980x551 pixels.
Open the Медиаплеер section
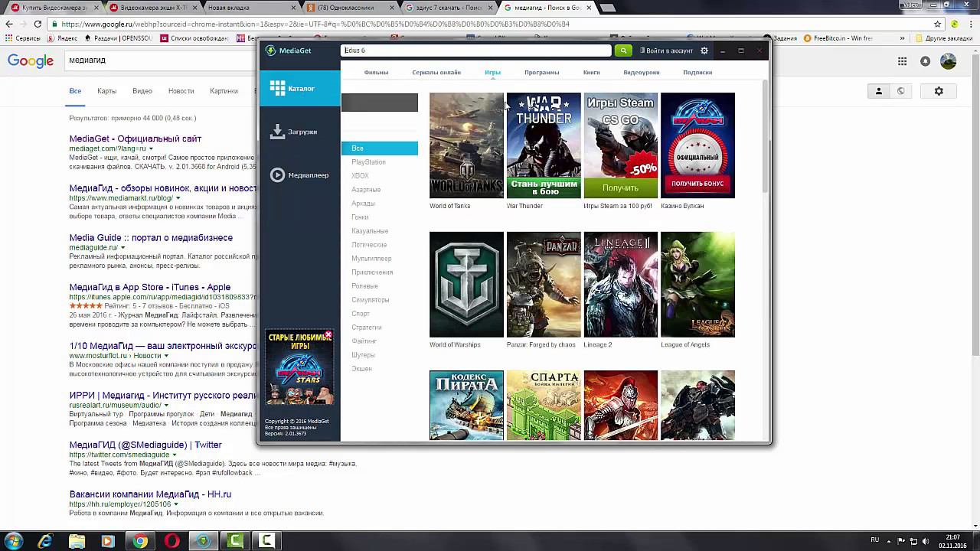(x=299, y=175)
